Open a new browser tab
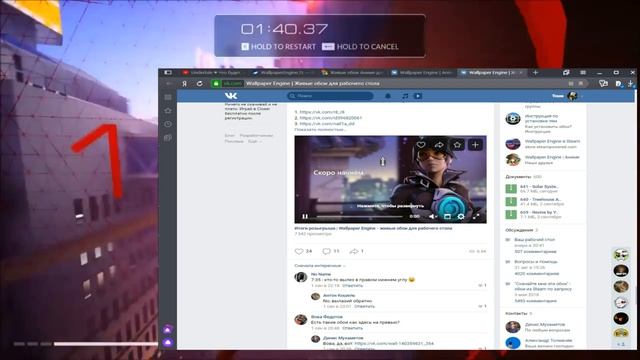This screenshot has width=640, height=360. click(536, 73)
